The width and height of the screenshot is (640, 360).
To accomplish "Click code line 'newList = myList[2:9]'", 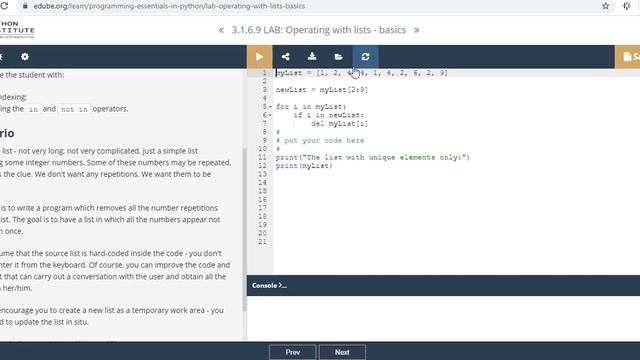I will click(x=322, y=90).
